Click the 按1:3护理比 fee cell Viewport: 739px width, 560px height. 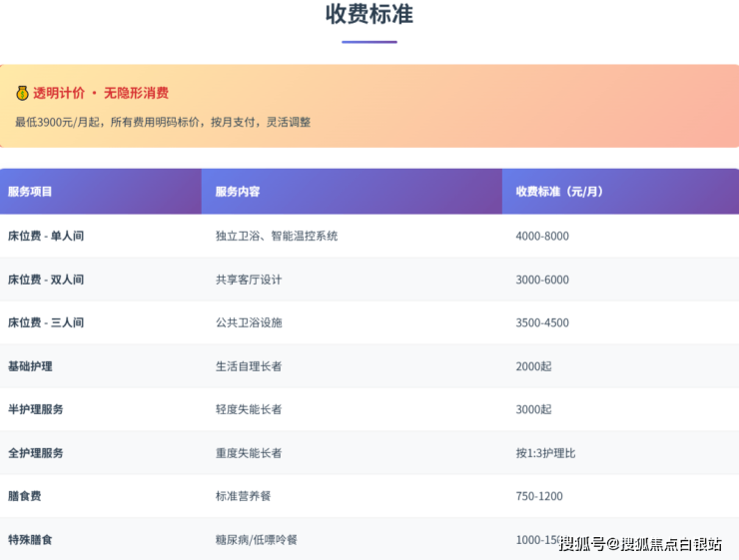pos(545,453)
